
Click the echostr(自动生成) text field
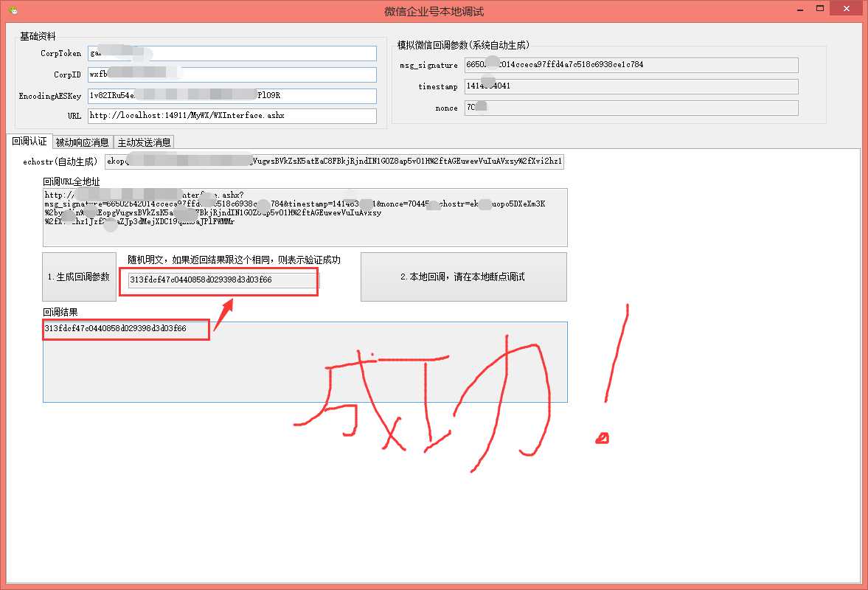point(334,162)
